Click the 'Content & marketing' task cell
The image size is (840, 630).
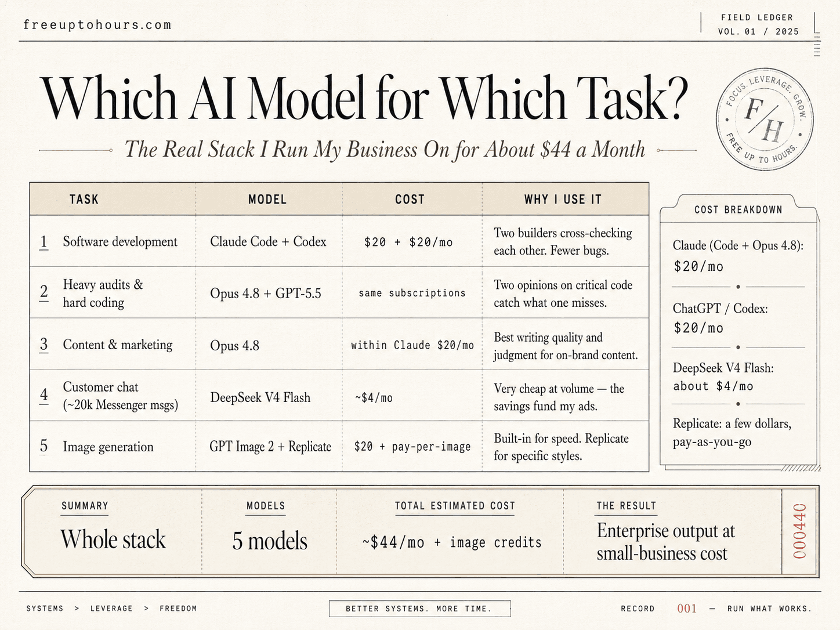(118, 345)
